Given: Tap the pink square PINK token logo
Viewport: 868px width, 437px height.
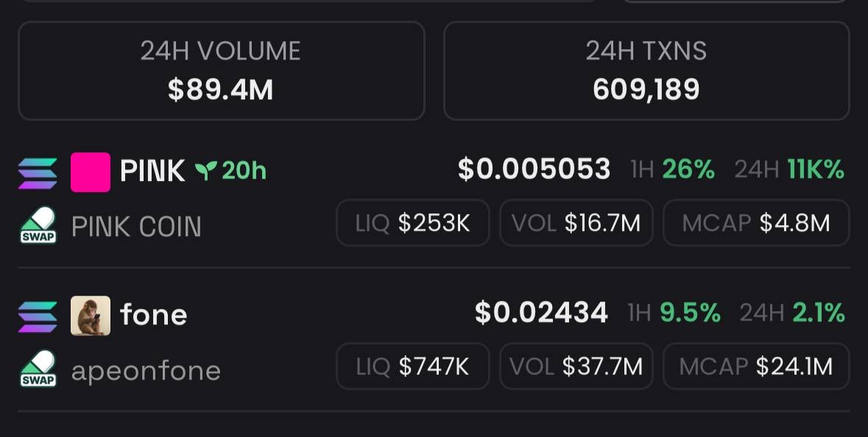Looking at the screenshot, I should pos(91,172).
